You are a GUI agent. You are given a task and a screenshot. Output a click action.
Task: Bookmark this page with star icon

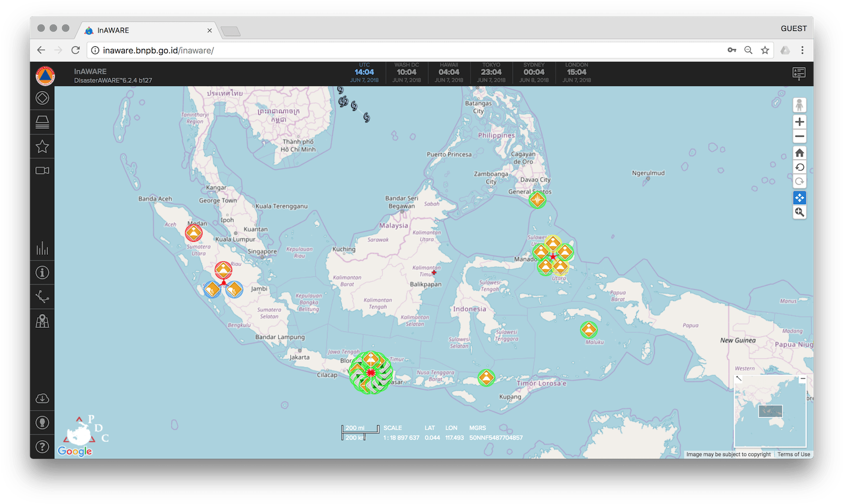coord(765,50)
